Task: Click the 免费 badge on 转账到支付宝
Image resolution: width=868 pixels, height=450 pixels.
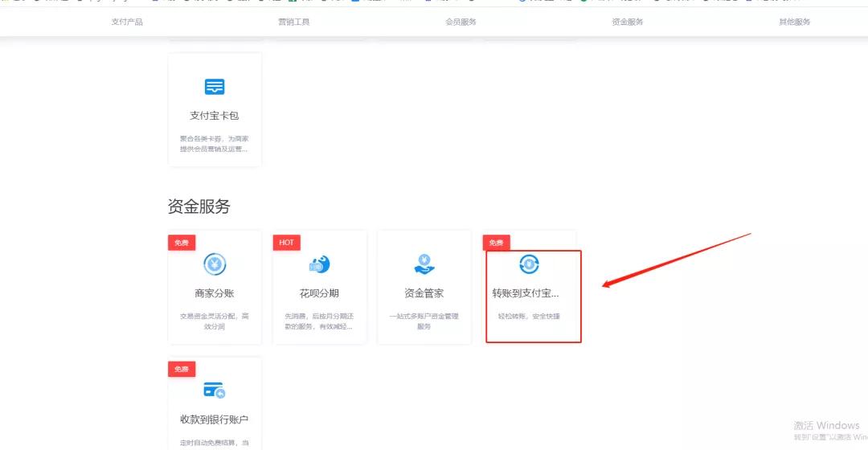Action: (497, 243)
